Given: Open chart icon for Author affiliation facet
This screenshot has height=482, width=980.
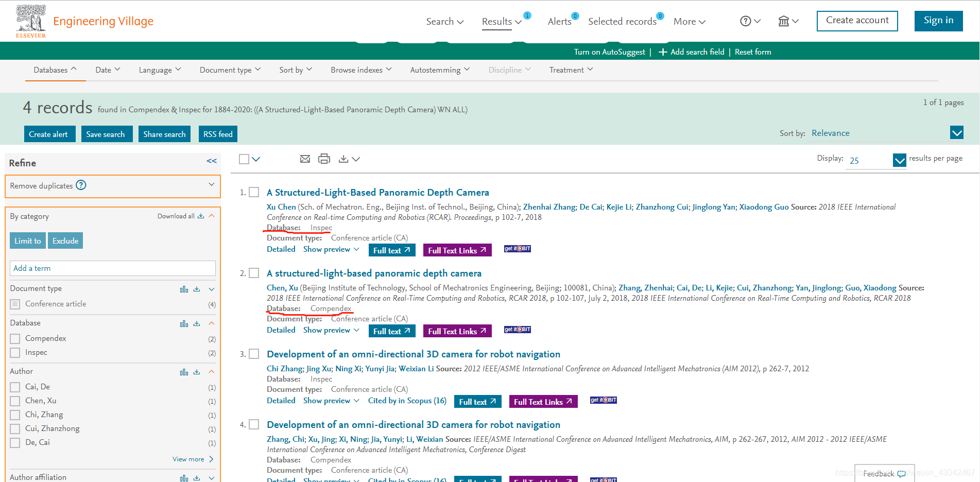Looking at the screenshot, I should tap(184, 478).
